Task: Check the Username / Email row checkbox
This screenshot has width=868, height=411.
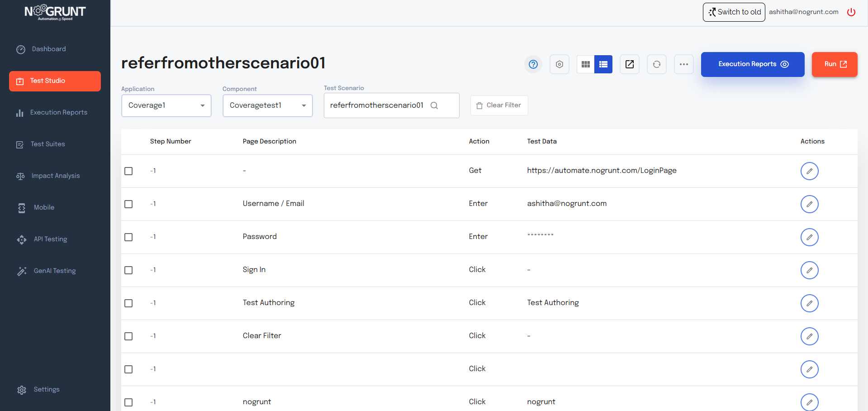Action: coord(128,204)
